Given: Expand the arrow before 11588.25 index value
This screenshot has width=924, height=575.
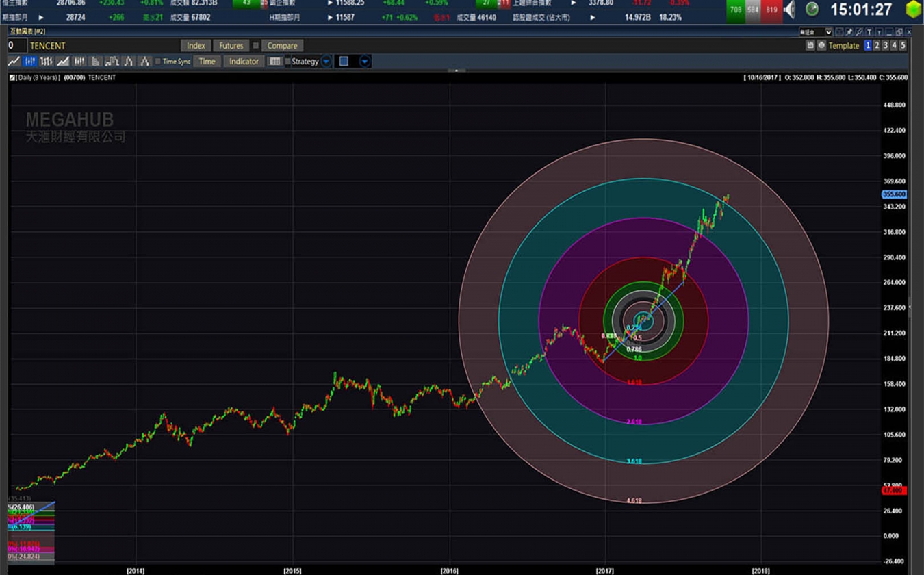Looking at the screenshot, I should [330, 3].
